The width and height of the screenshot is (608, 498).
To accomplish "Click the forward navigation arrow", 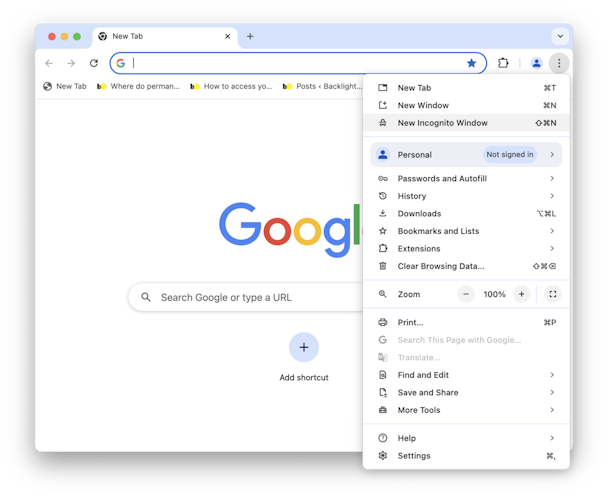I will coord(71,63).
